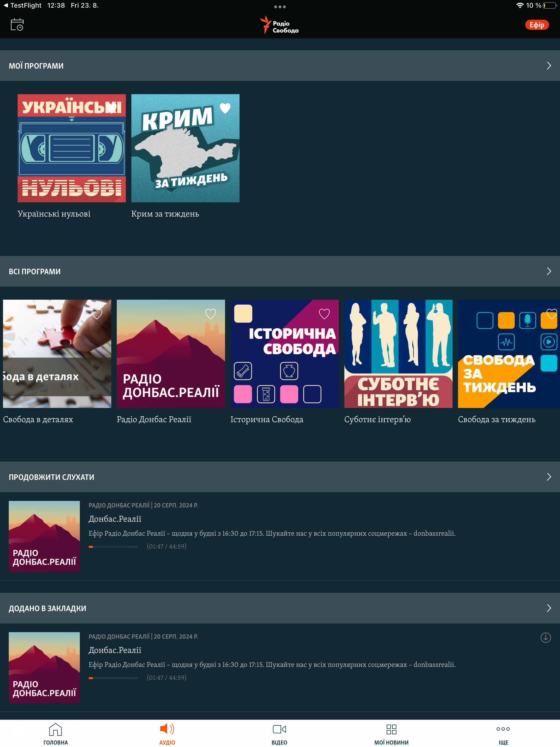The width and height of the screenshot is (560, 747).
Task: Unfavorite Українські нульові heart
Action: point(112,108)
